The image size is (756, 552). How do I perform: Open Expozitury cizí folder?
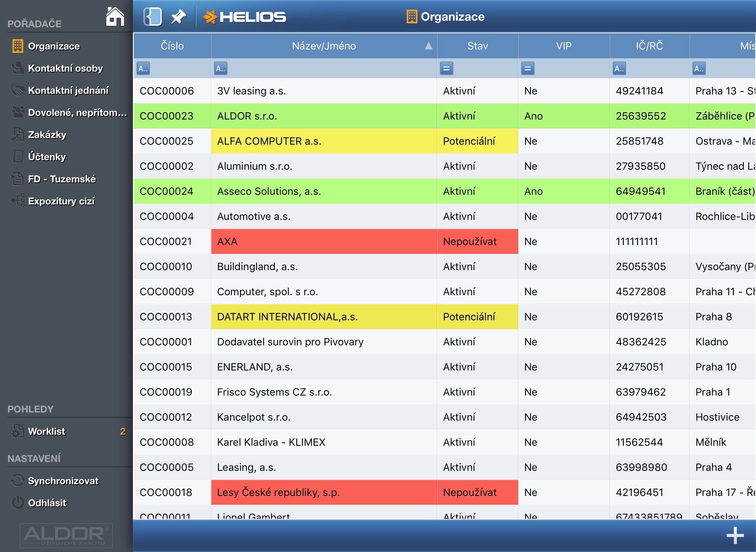point(66,201)
